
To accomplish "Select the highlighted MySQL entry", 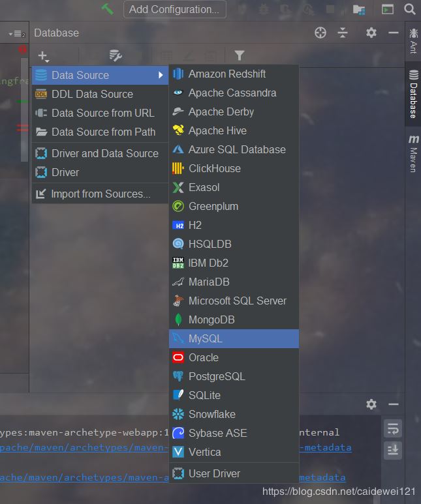I will pos(234,338).
